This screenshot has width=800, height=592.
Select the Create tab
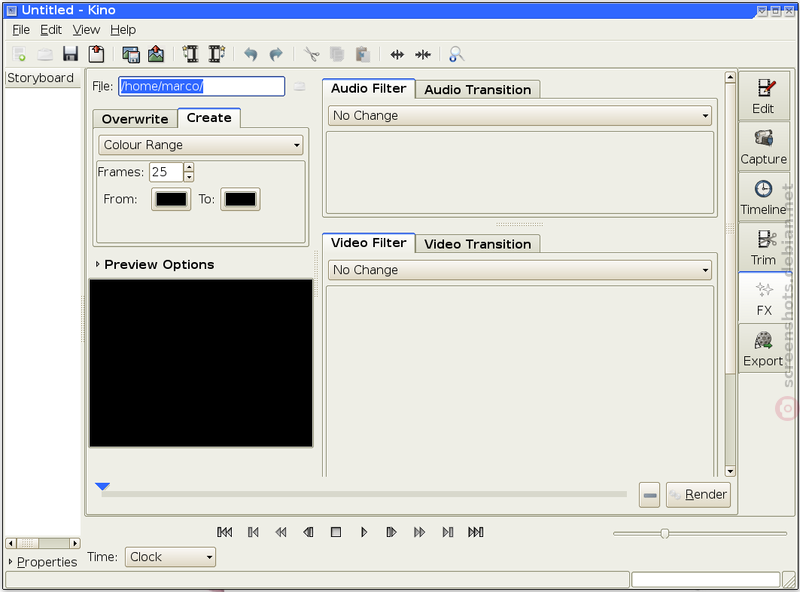pyautogui.click(x=209, y=118)
